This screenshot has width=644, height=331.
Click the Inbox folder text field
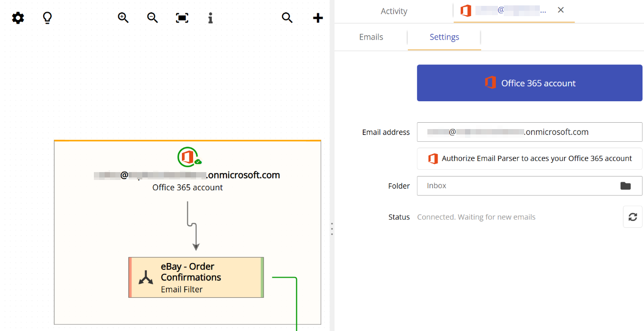click(x=513, y=186)
